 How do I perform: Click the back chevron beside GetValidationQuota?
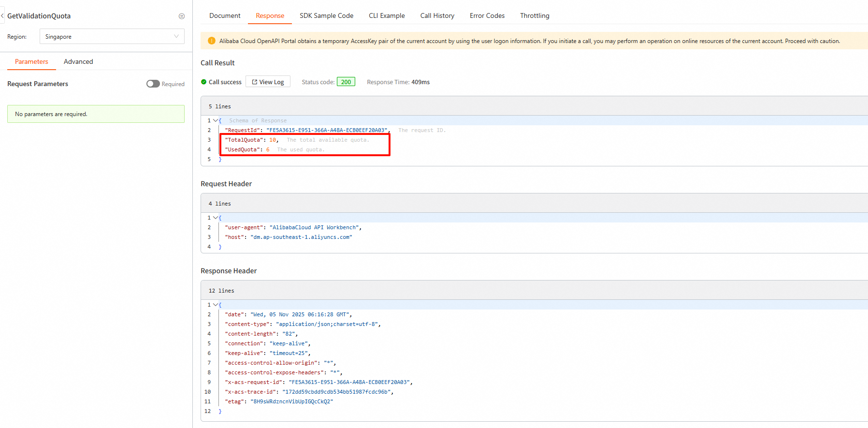[x=2, y=16]
